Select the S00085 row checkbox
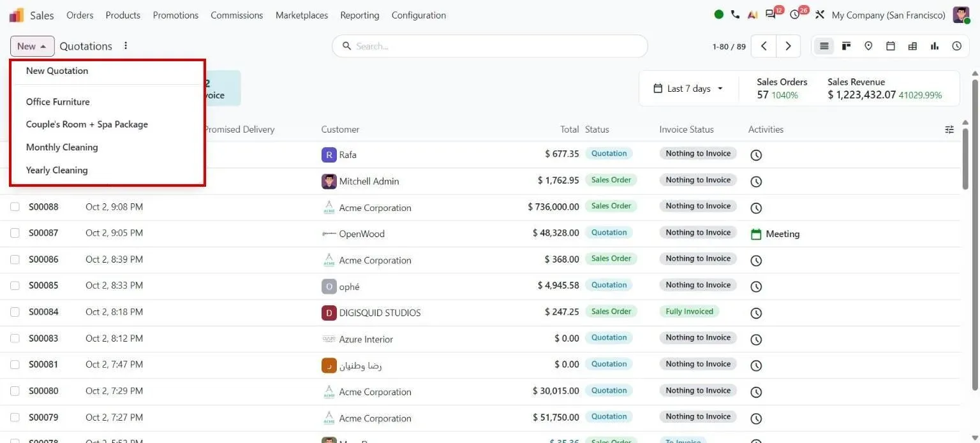 [x=15, y=286]
